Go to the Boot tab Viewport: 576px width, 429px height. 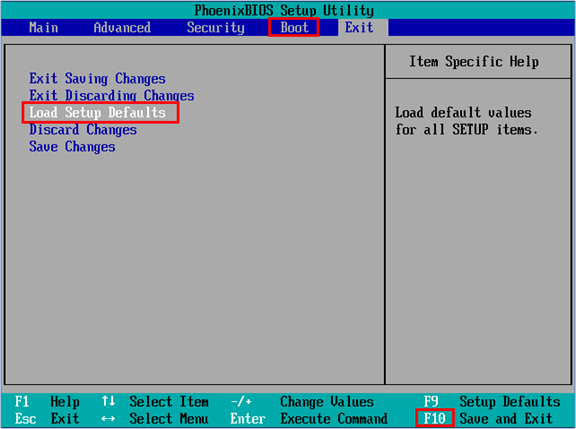[x=294, y=27]
